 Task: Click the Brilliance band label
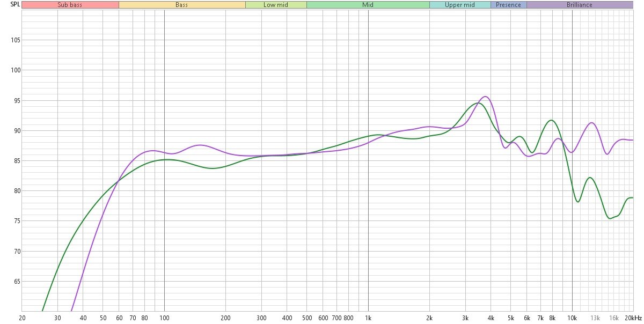click(580, 5)
